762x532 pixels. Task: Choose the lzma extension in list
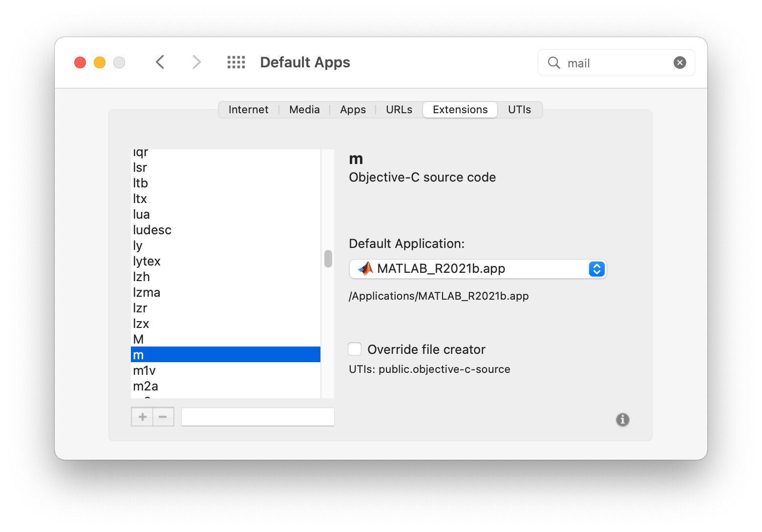(x=147, y=293)
